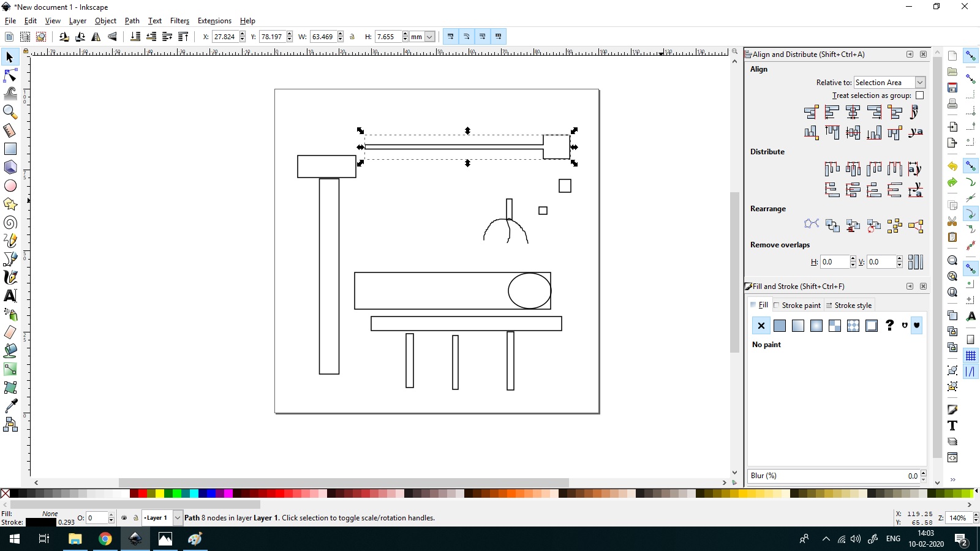
Task: Choose Unset paint question-mark button
Action: point(890,326)
